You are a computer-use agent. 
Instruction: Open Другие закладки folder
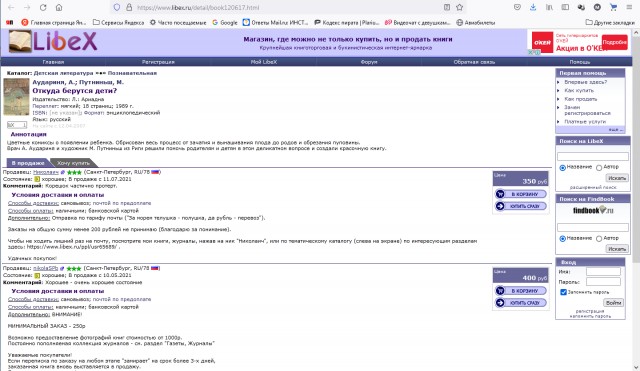pyautogui.click(x=610, y=22)
